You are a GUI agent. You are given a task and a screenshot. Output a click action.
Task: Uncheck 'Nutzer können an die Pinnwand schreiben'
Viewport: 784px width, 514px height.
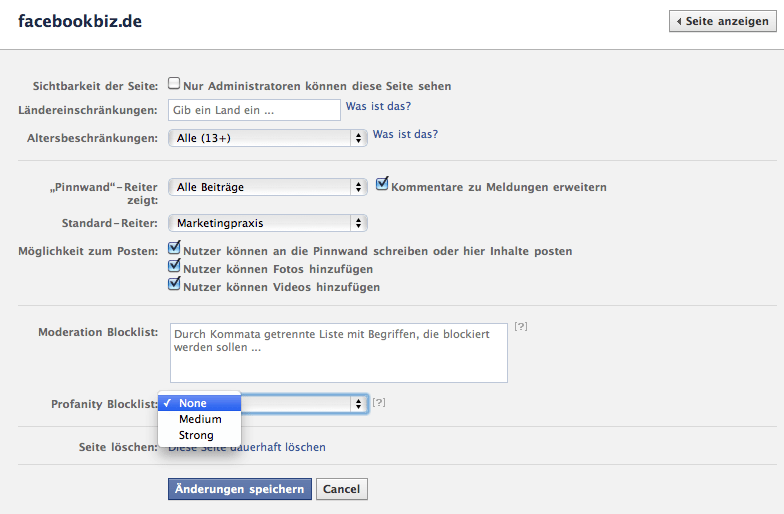pos(174,248)
